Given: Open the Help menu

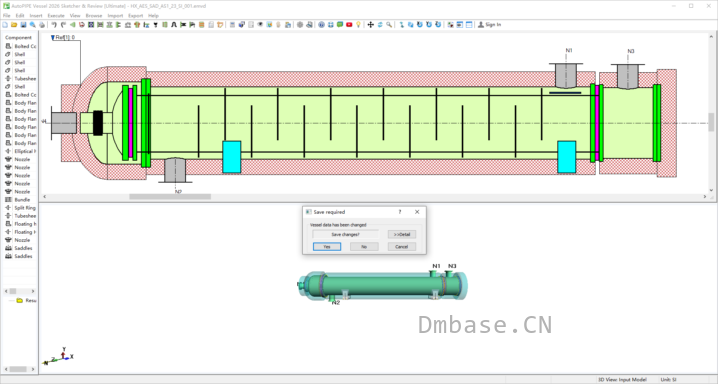Looking at the screenshot, I should (153, 16).
